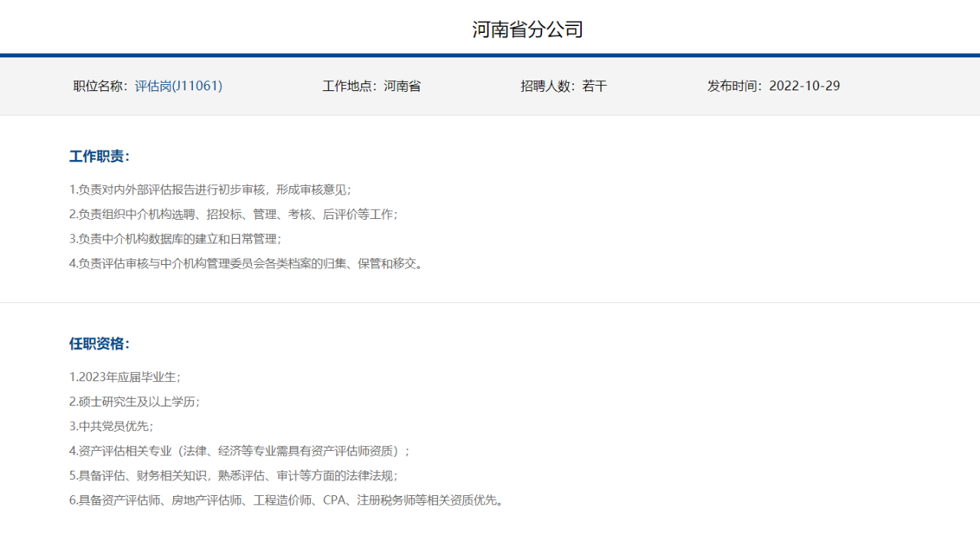Click duty 3 about 中介机构数据库
The height and width of the screenshot is (535, 980).
pyautogui.click(x=175, y=239)
